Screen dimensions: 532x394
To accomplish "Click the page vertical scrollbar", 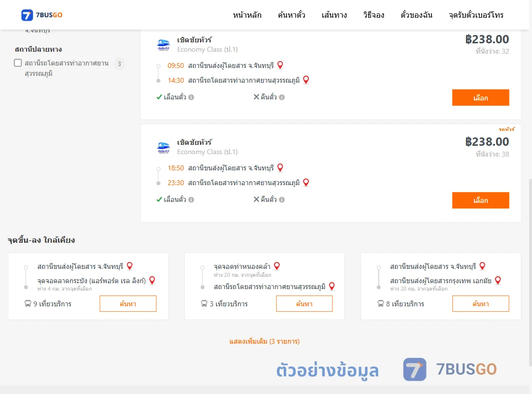I will pyautogui.click(x=530, y=271).
